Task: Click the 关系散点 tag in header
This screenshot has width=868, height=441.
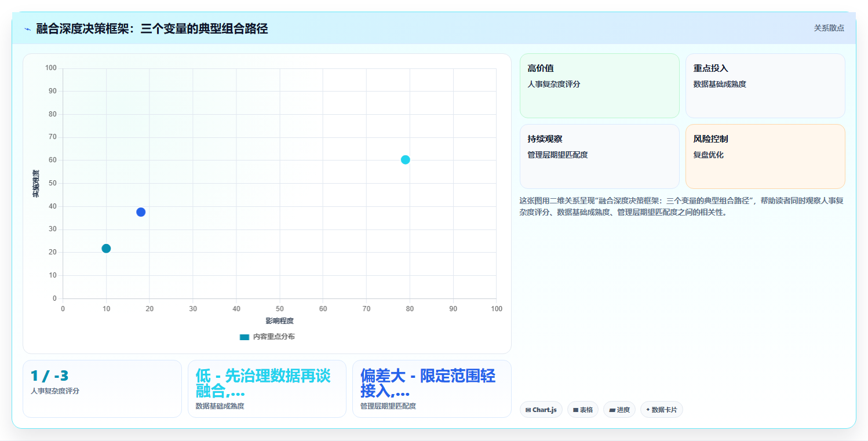Action: click(829, 28)
